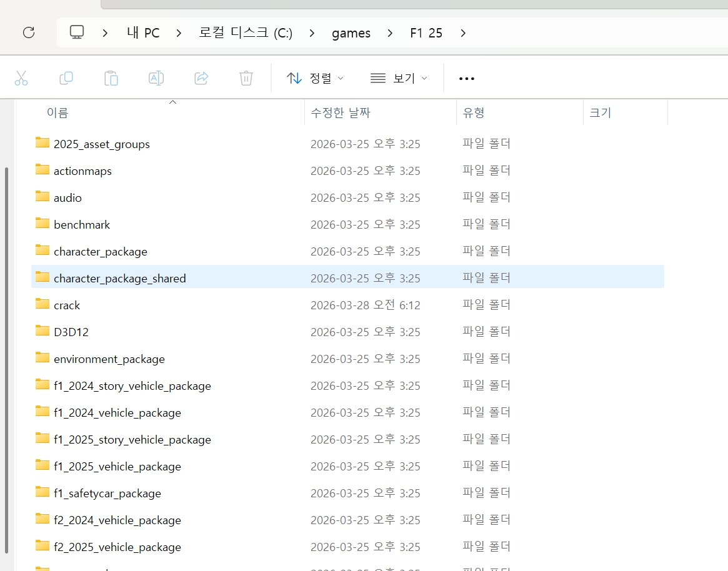Sort by 수정한 날짜 column header
728x571 pixels.
(x=341, y=112)
